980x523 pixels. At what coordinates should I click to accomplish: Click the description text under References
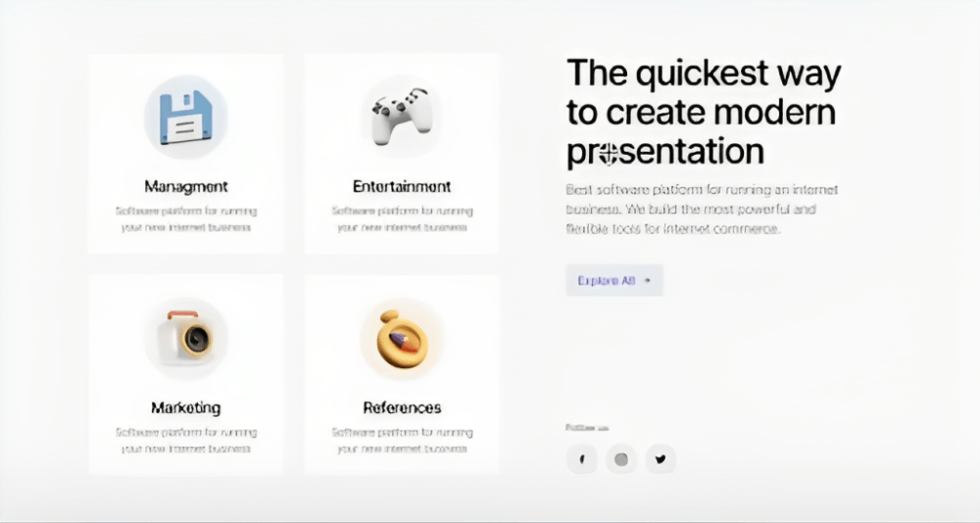402,441
